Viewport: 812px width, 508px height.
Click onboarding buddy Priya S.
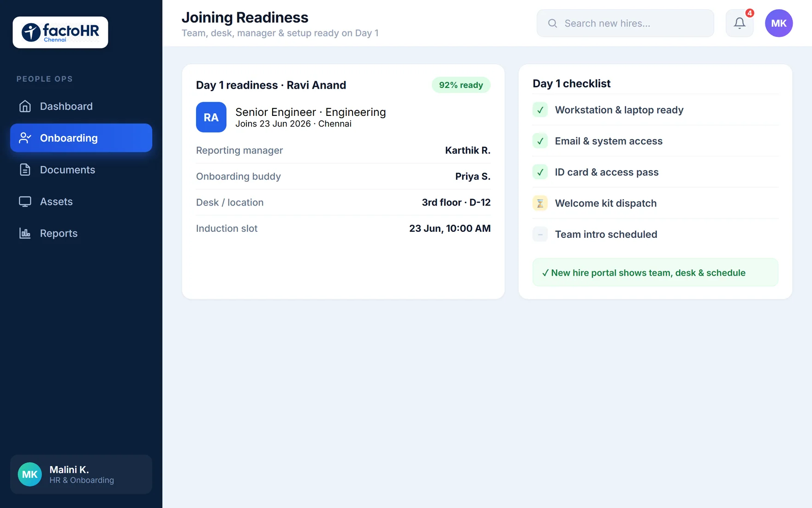click(x=473, y=176)
